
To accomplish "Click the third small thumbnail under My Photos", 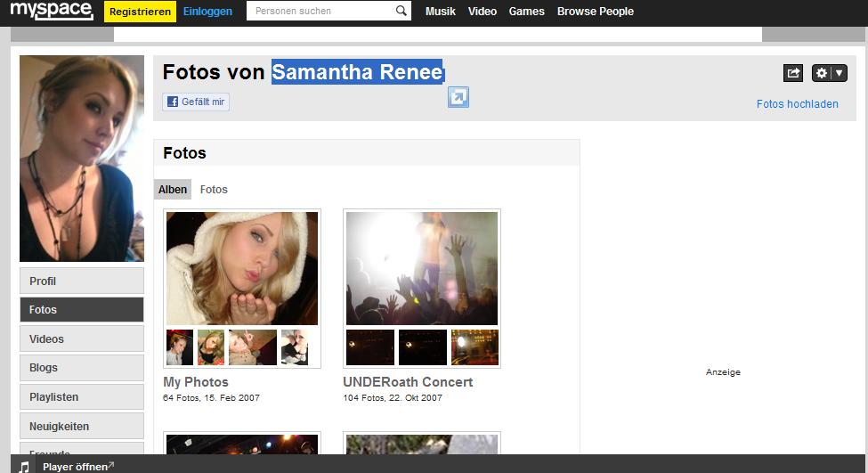I will pos(253,347).
